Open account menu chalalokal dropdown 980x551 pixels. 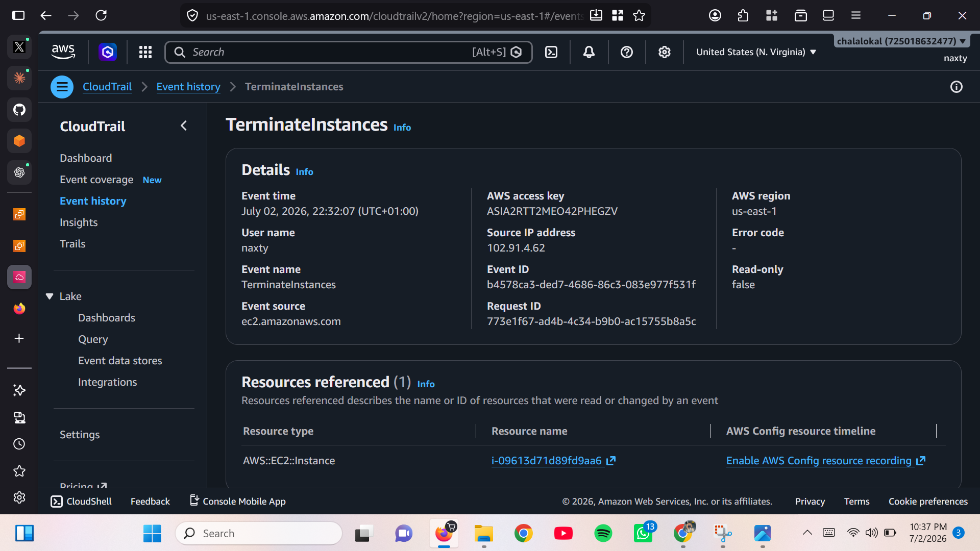[x=901, y=41]
